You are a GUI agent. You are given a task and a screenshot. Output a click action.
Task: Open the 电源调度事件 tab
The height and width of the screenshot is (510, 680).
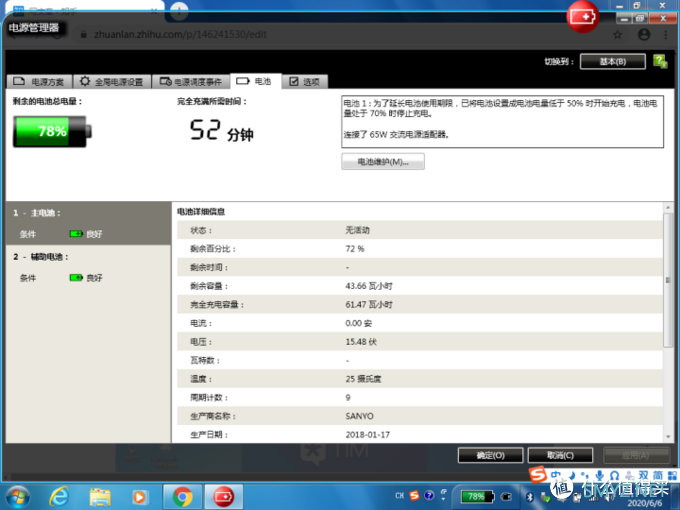191,82
